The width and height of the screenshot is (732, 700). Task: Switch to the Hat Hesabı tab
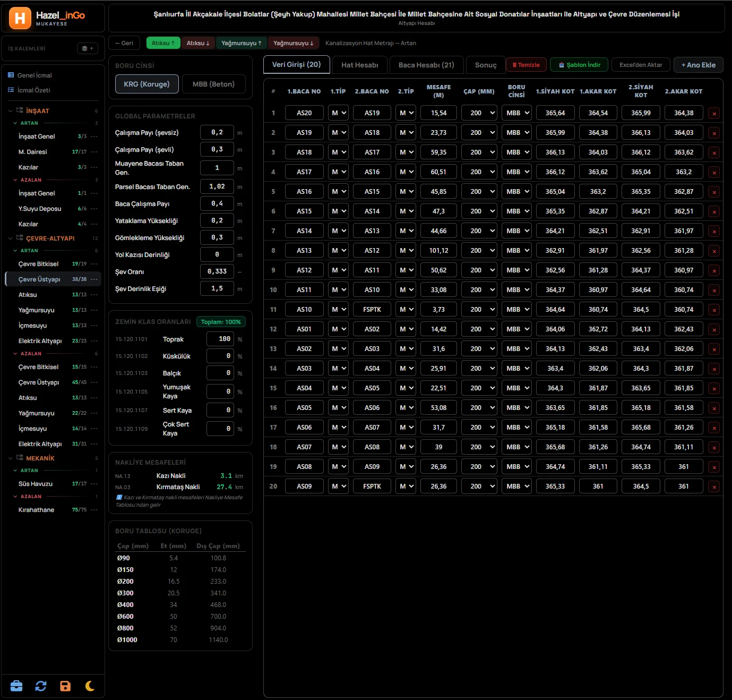[360, 65]
